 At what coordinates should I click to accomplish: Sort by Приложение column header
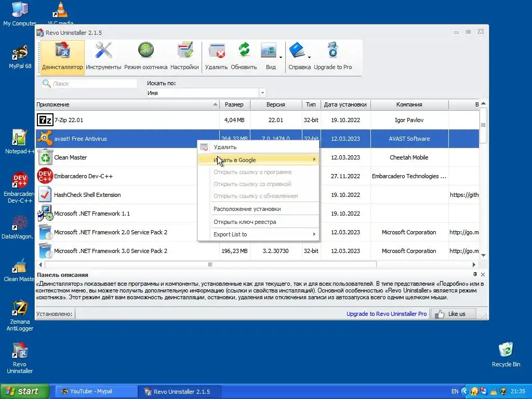point(127,104)
